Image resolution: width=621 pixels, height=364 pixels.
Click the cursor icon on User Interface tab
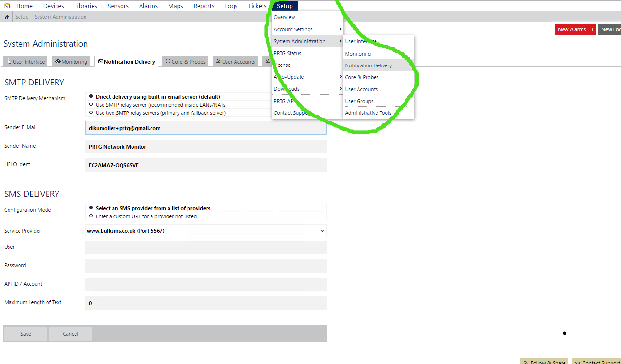pyautogui.click(x=9, y=61)
